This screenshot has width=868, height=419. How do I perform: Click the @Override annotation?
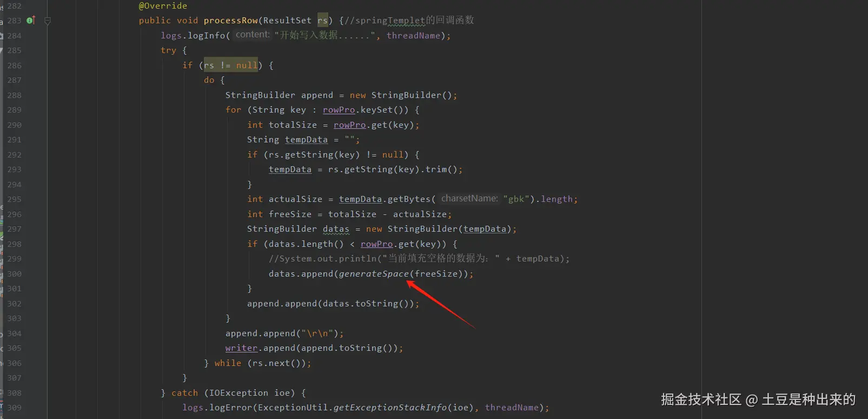pyautogui.click(x=163, y=6)
